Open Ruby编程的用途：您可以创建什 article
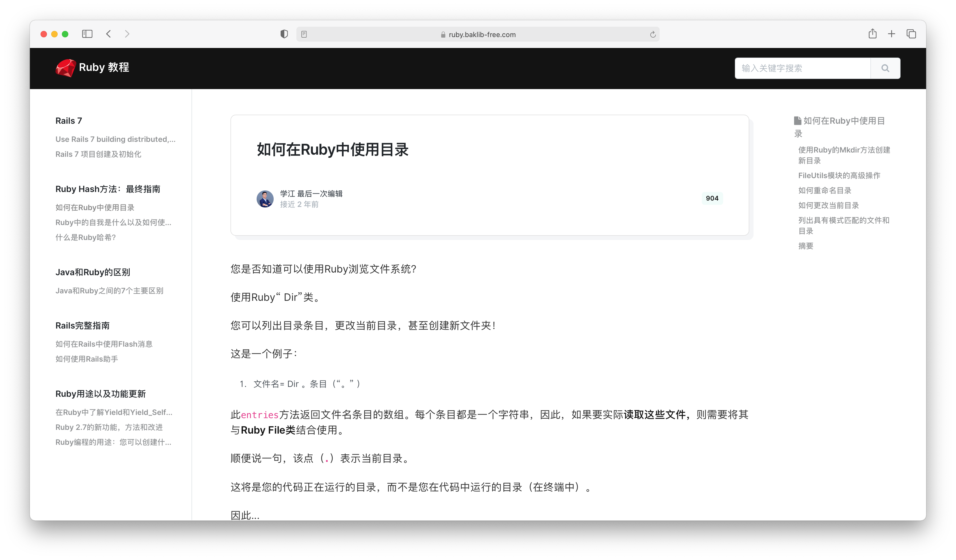 (x=113, y=442)
